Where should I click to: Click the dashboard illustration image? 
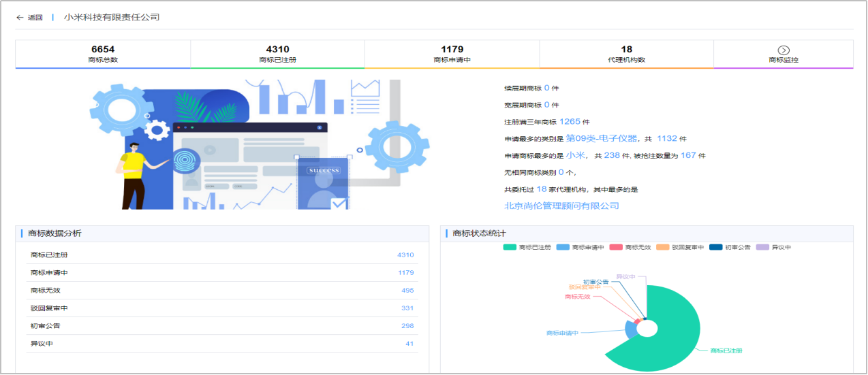coord(260,144)
